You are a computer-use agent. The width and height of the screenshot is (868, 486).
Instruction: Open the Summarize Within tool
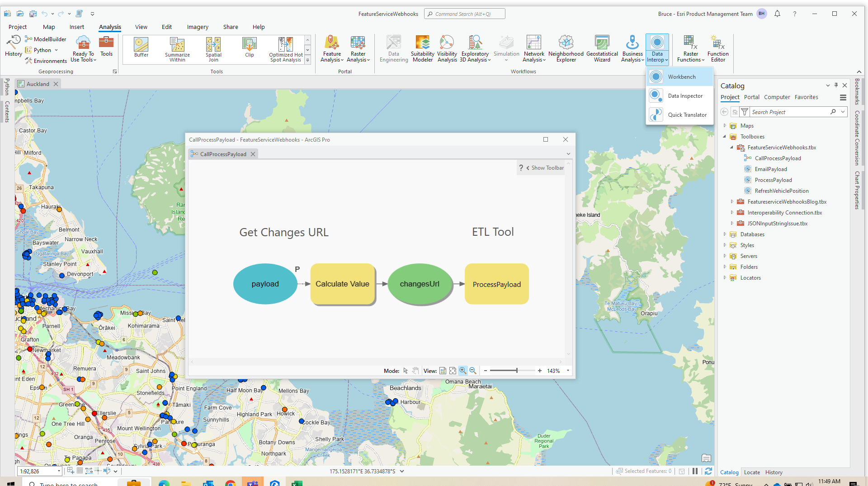177,48
